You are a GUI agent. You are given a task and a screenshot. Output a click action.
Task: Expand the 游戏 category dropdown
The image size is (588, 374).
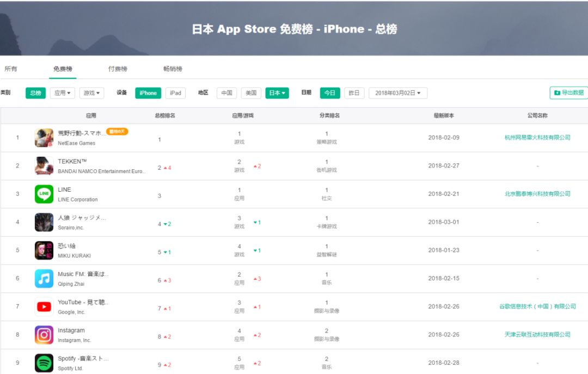point(91,93)
